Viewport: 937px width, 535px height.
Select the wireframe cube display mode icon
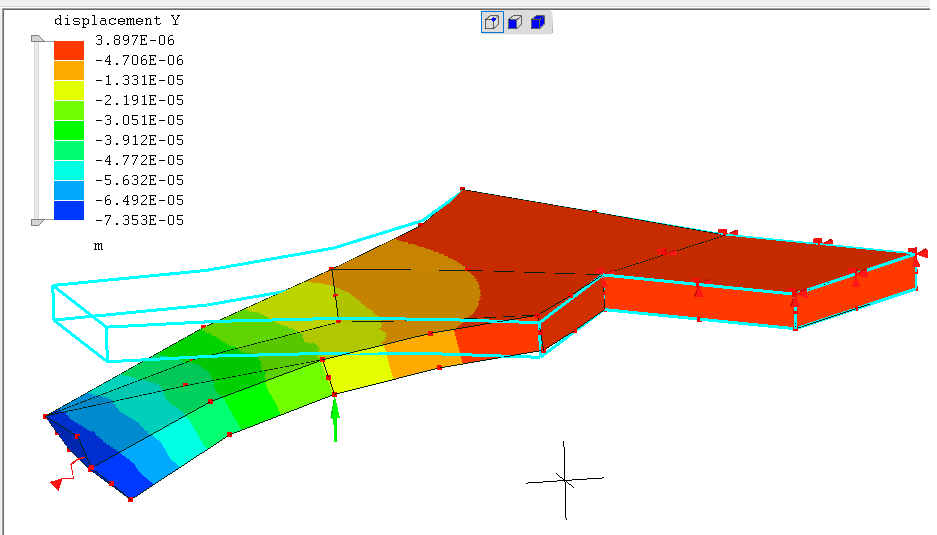(x=492, y=23)
